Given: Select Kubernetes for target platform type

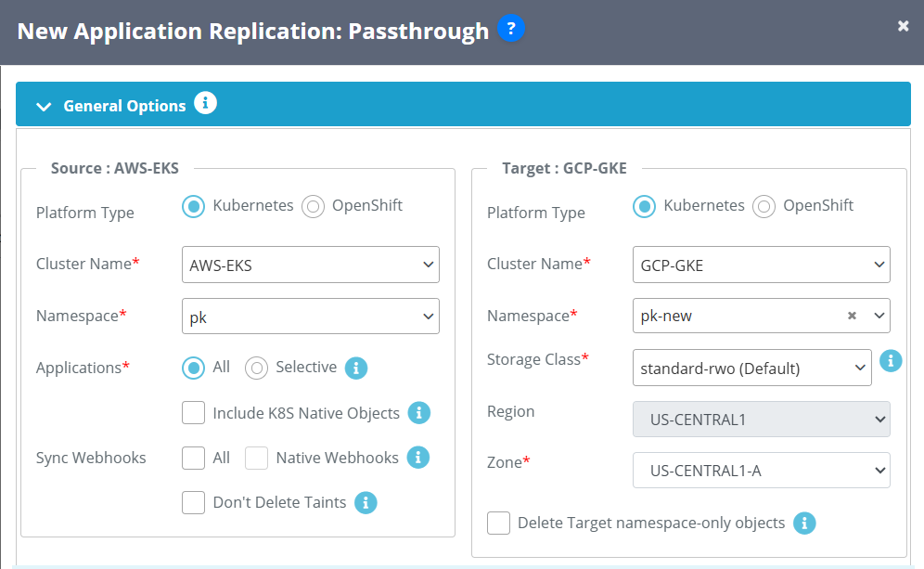Looking at the screenshot, I should pos(644,206).
